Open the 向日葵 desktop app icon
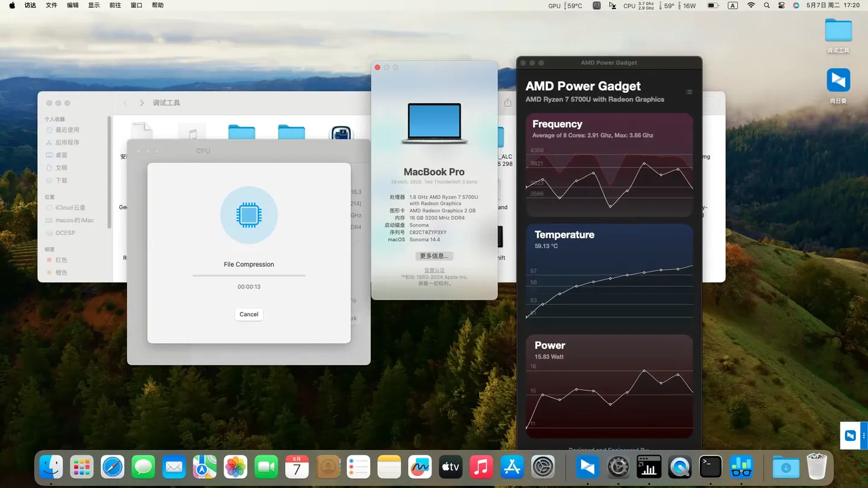Viewport: 868px width, 488px height. (838, 81)
